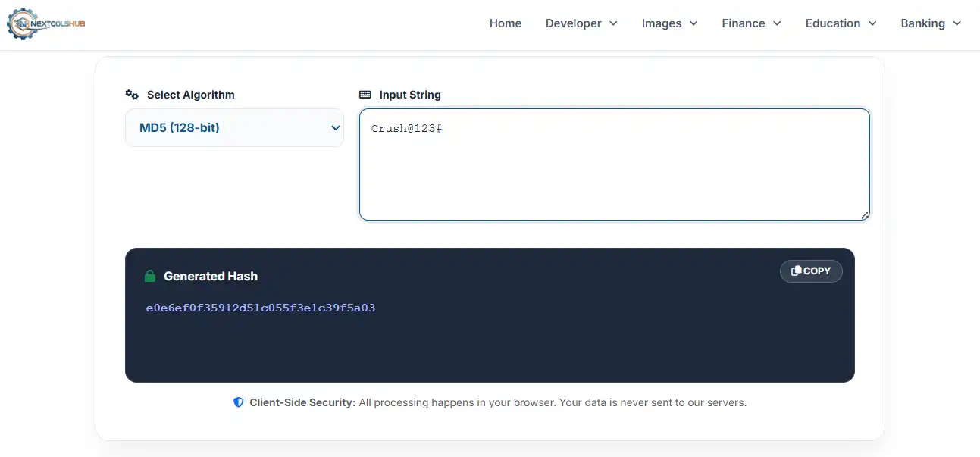
Task: Navigate to the Home page
Action: pos(505,23)
